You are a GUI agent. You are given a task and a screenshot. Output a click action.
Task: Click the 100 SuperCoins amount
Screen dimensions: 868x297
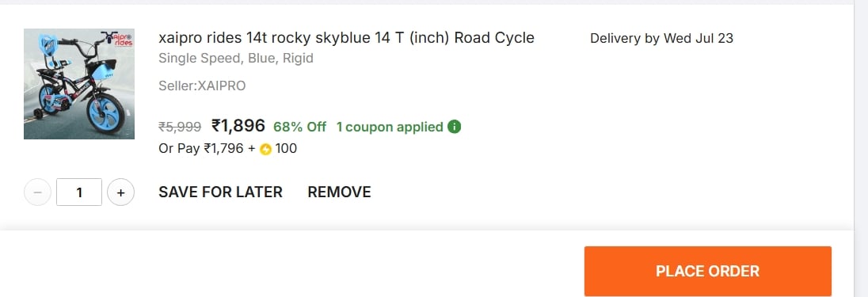(x=286, y=149)
